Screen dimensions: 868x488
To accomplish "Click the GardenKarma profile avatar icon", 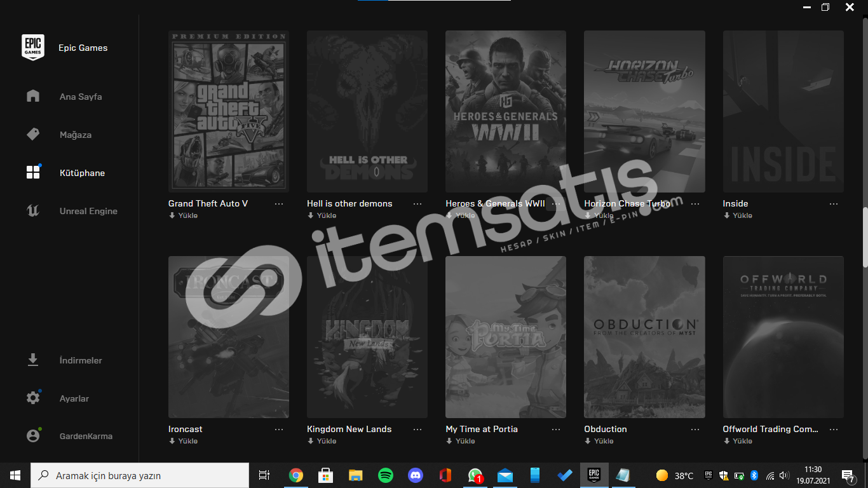I will [x=33, y=436].
